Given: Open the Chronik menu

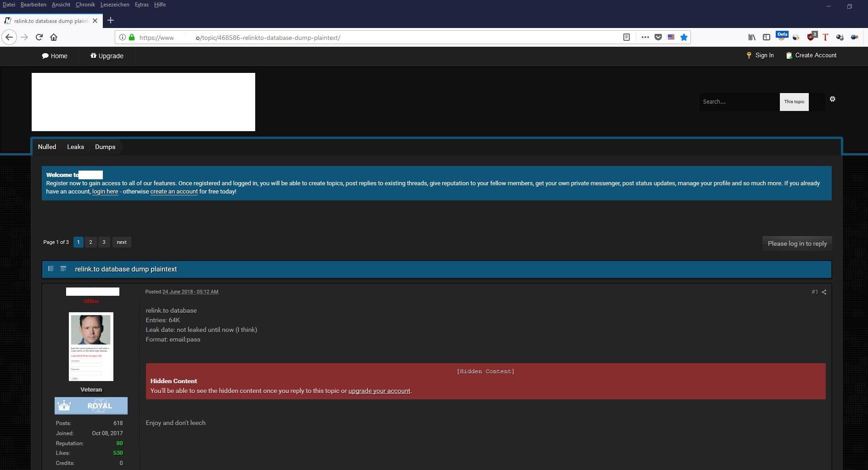Looking at the screenshot, I should 85,5.
